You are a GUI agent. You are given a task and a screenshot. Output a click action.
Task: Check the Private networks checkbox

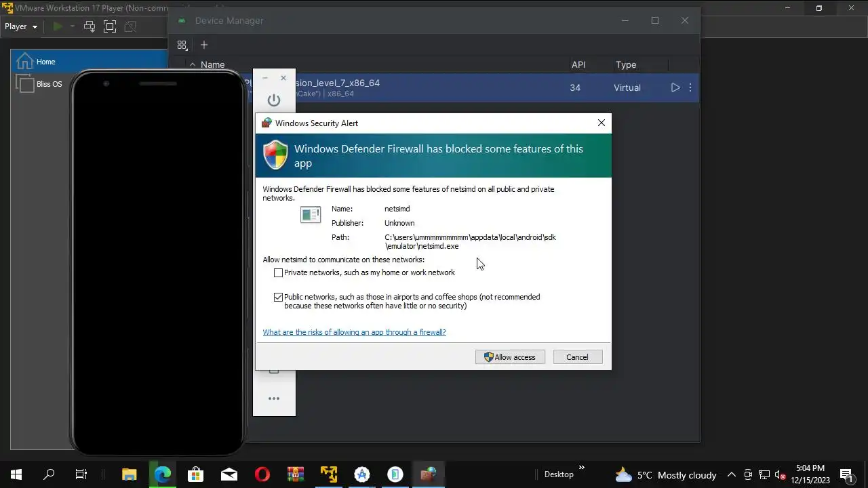(278, 272)
